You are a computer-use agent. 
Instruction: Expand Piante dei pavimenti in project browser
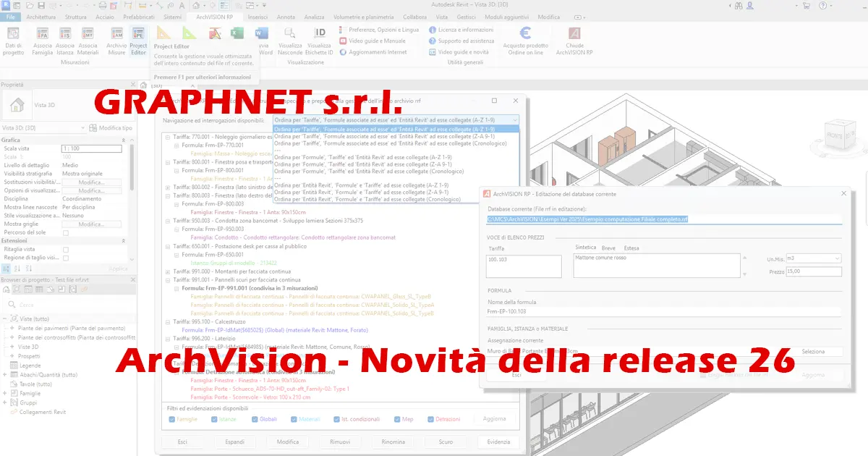12,329
